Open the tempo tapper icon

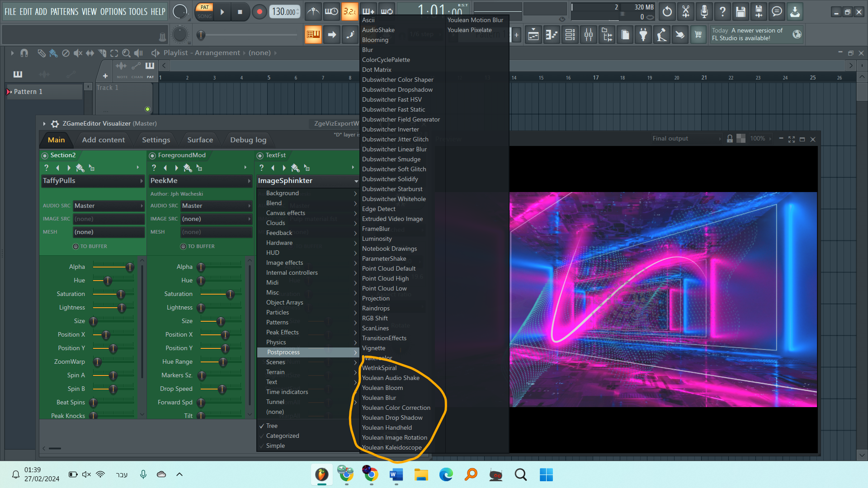point(661,35)
